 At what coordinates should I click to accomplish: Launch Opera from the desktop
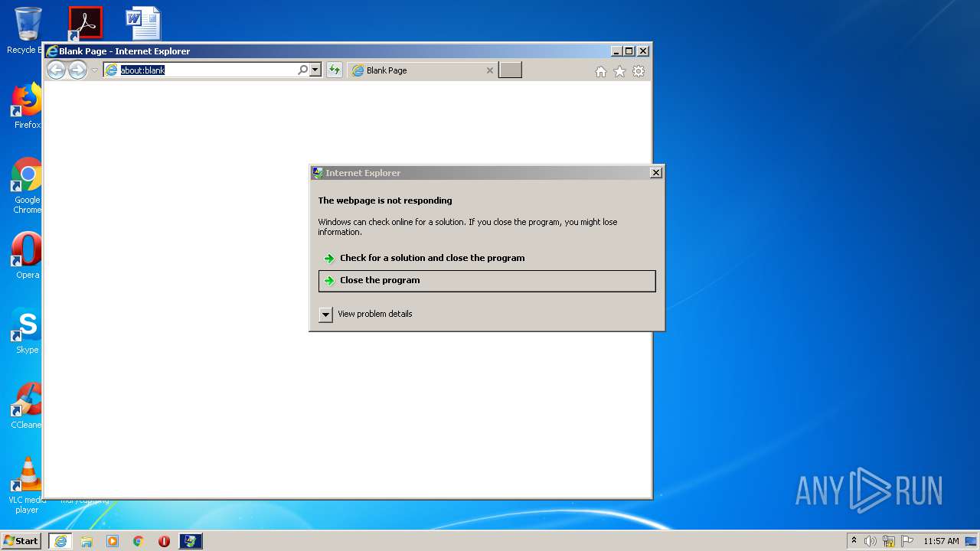(28, 256)
